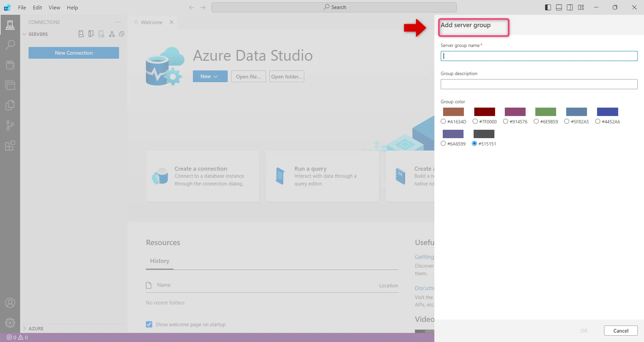The height and width of the screenshot is (342, 644).
Task: Open the Notebooks view in activity bar
Action: (x=10, y=65)
